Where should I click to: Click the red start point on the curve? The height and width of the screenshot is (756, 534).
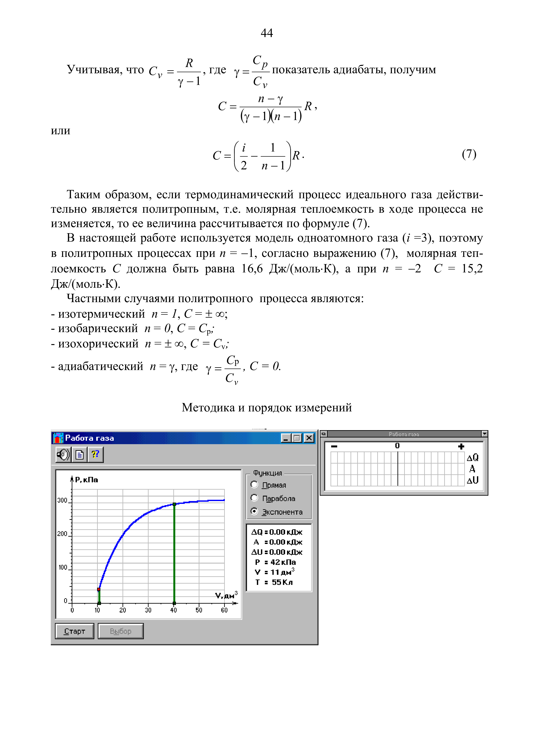pos(99,589)
